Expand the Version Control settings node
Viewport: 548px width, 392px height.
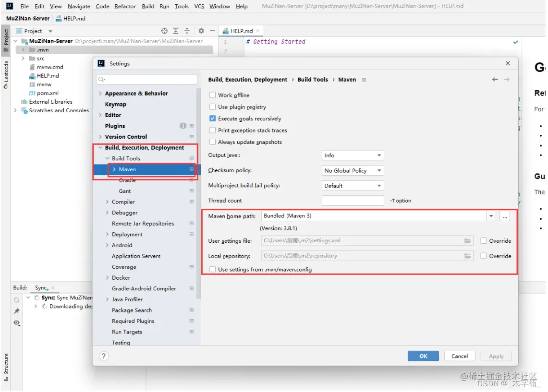pyautogui.click(x=100, y=136)
